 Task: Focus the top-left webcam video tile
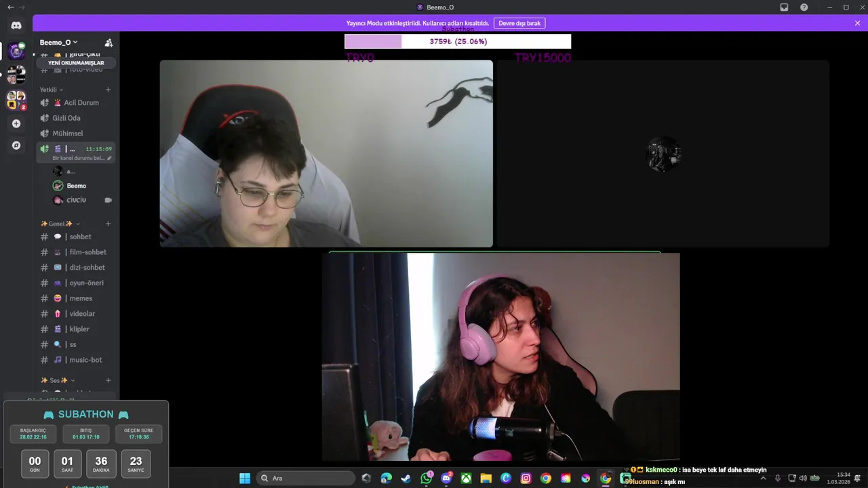326,154
